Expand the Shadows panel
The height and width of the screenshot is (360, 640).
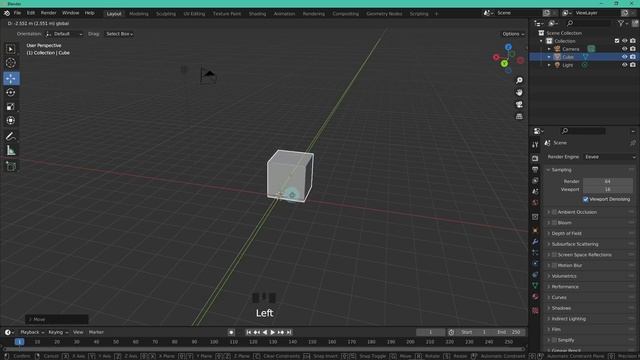[549, 308]
